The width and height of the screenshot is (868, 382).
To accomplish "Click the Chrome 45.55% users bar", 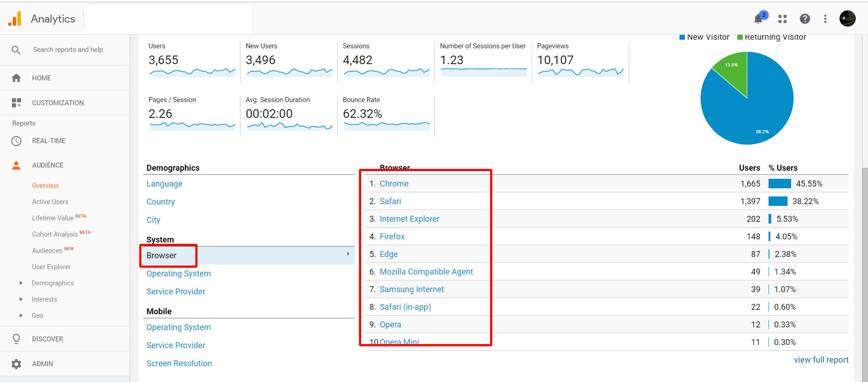I will pyautogui.click(x=779, y=184).
